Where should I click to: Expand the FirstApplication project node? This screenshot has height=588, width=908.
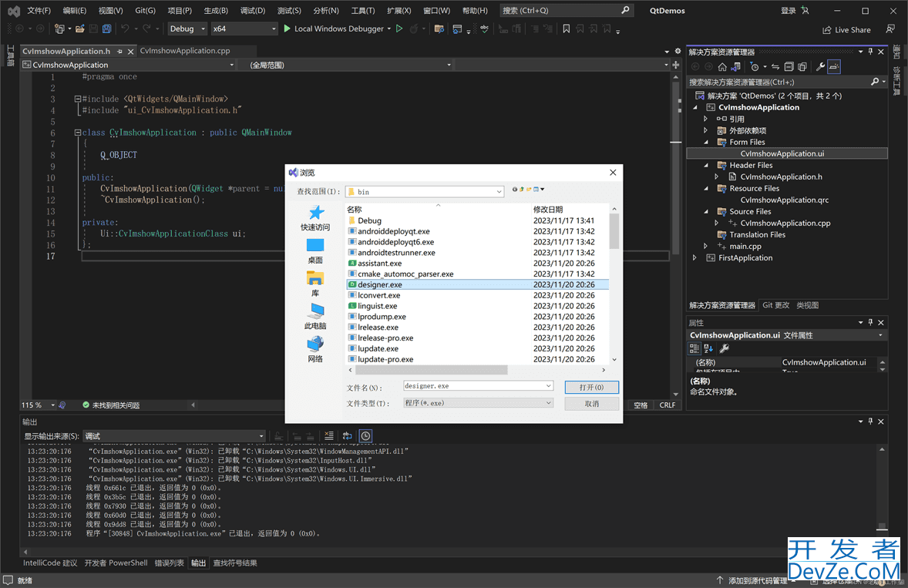[x=695, y=257]
